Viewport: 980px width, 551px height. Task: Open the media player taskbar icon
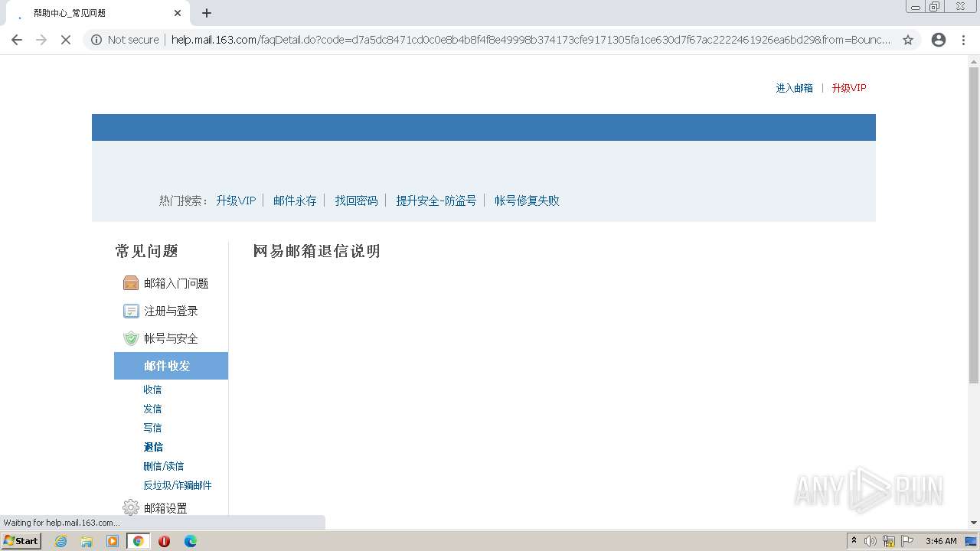pyautogui.click(x=113, y=541)
